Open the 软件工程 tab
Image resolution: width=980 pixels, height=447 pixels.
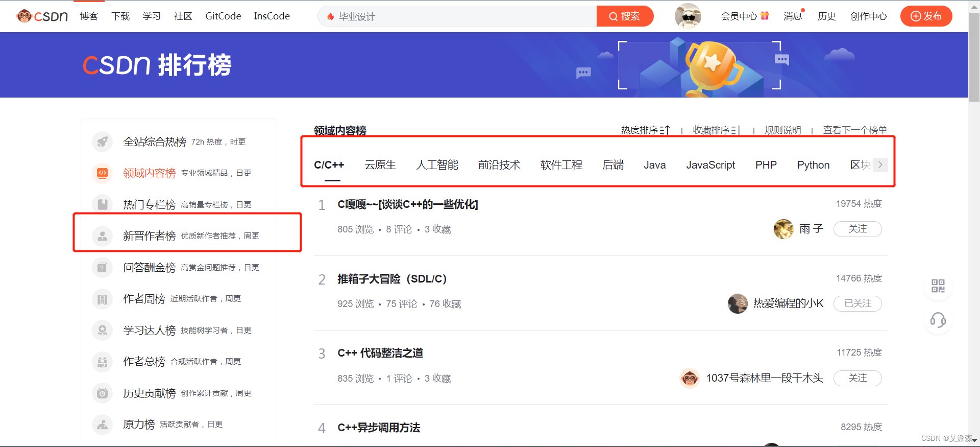tap(561, 165)
